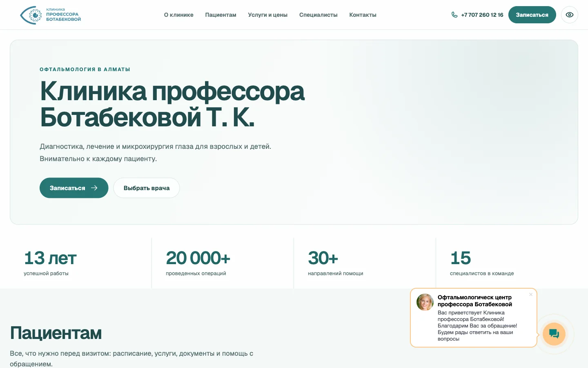
Task: Close the chat greeting popup
Action: tap(531, 294)
